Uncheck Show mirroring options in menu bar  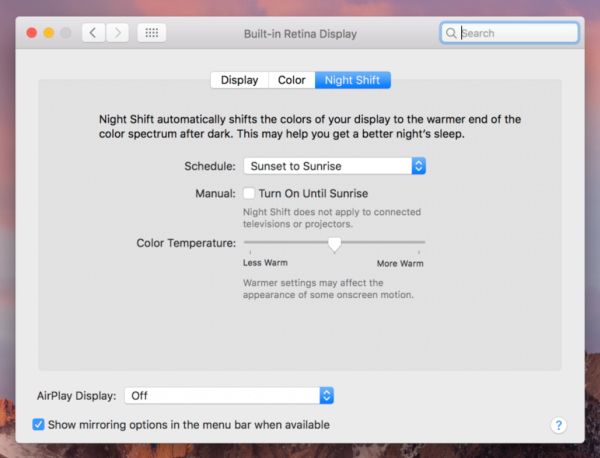38,424
